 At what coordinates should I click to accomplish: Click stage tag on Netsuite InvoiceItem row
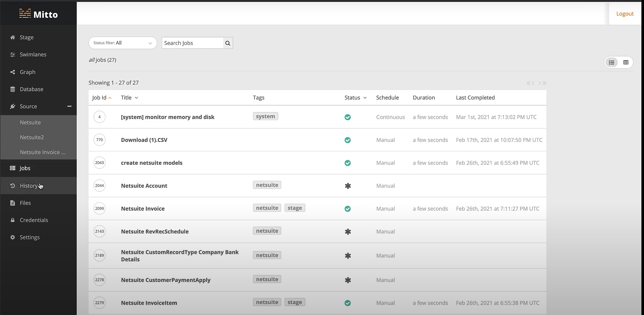pyautogui.click(x=295, y=302)
